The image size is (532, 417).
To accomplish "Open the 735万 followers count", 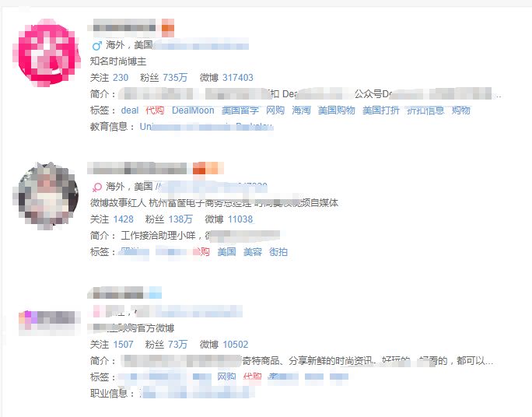I will coord(175,78).
